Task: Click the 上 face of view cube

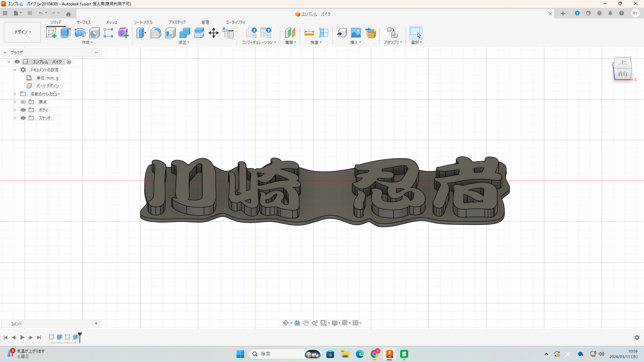Action: pos(623,62)
